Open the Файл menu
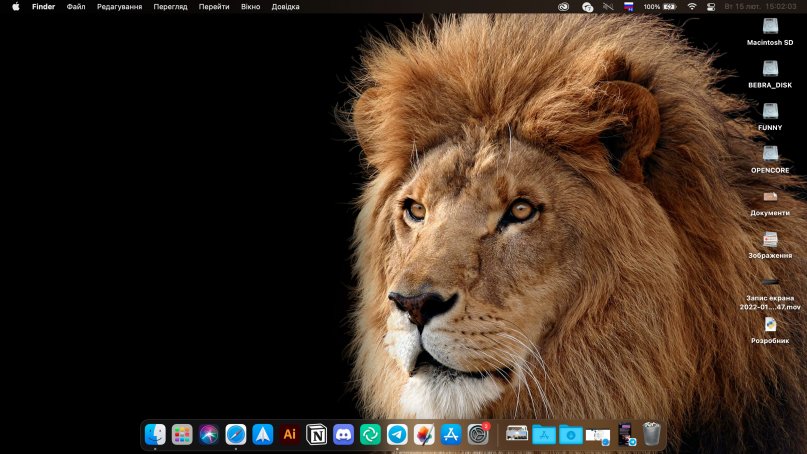This screenshot has height=454, width=807. [x=76, y=6]
